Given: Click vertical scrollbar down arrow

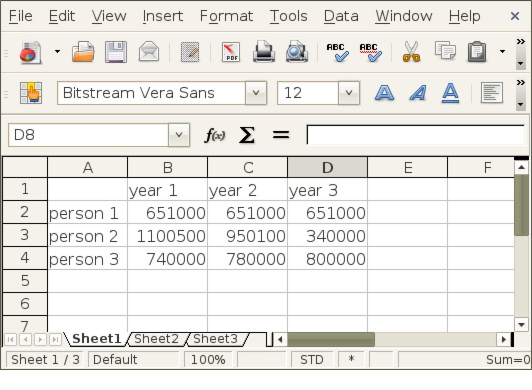Looking at the screenshot, I should tap(521, 325).
